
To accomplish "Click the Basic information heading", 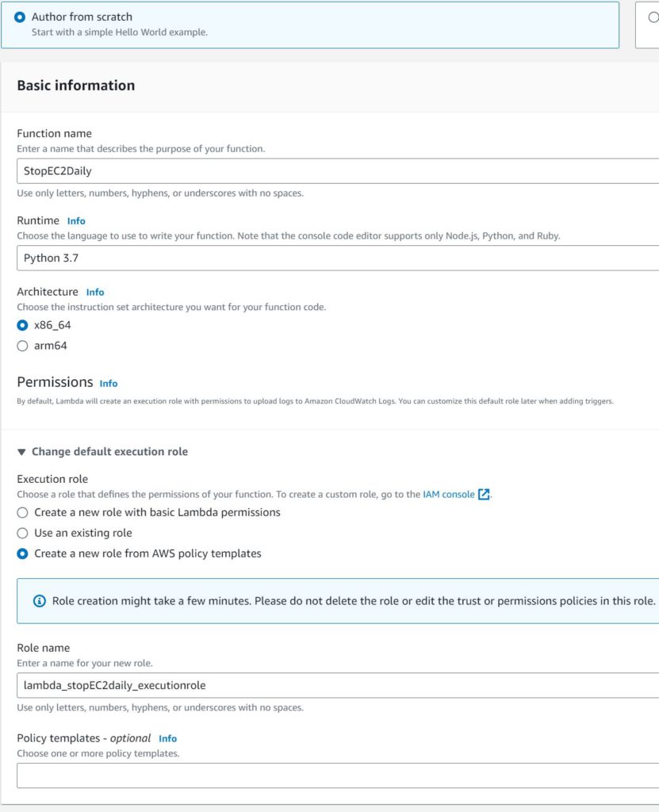I will click(76, 86).
